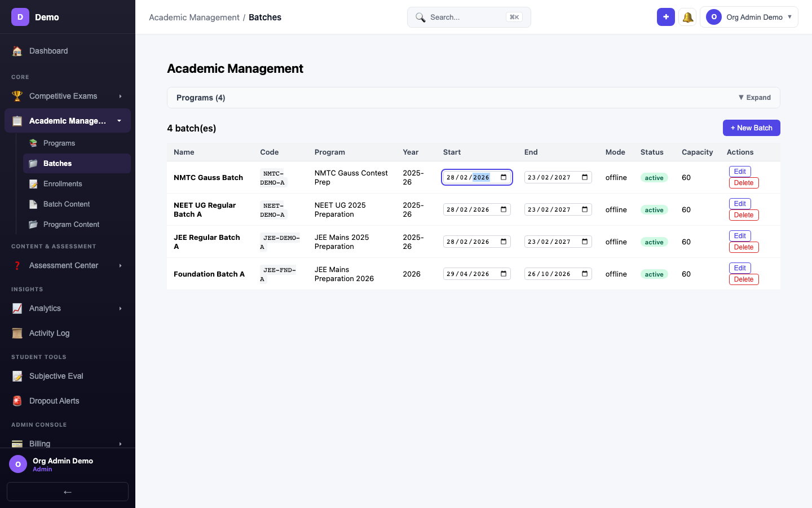The image size is (812, 508).
Task: Create a batch with + New Batch
Action: click(752, 128)
